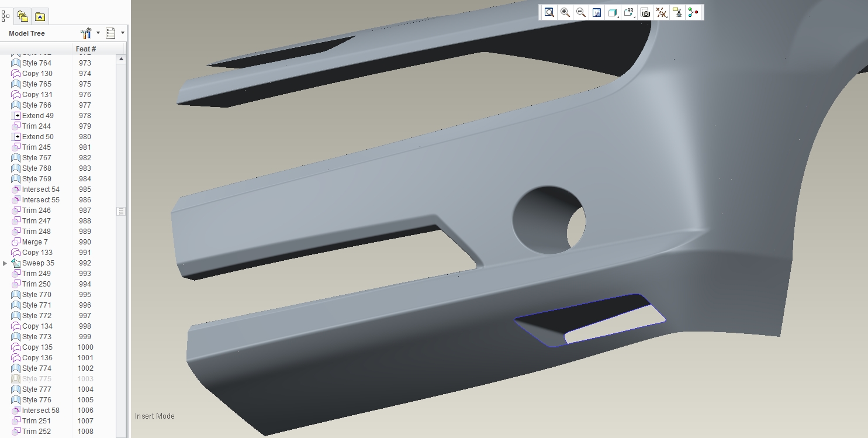Screen dimensions: 868x438
Task: Select Style 777 feature
Action: pos(36,389)
